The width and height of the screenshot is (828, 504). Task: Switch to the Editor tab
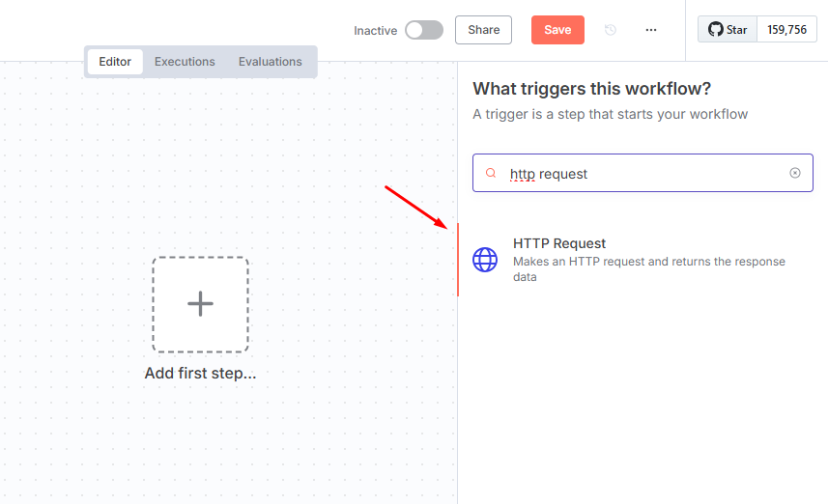pyautogui.click(x=115, y=62)
